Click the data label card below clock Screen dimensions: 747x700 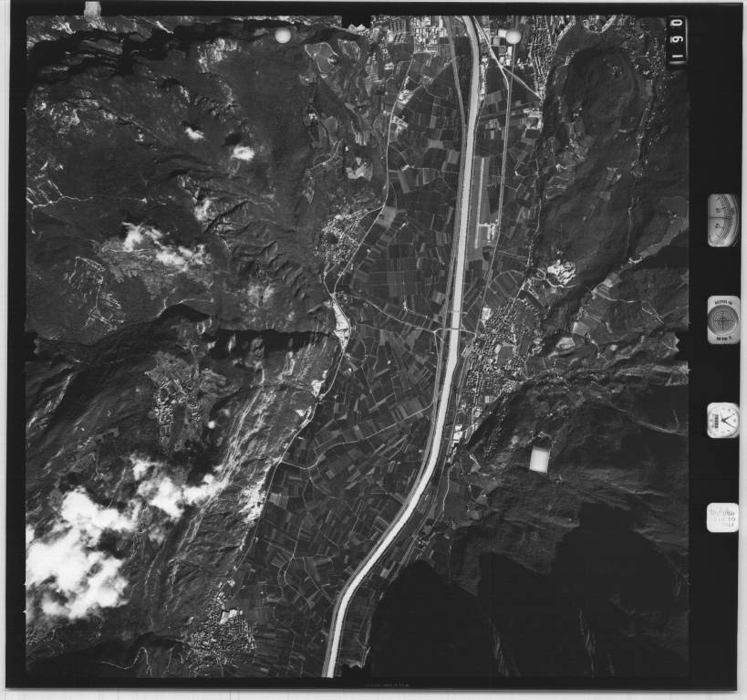(722, 517)
